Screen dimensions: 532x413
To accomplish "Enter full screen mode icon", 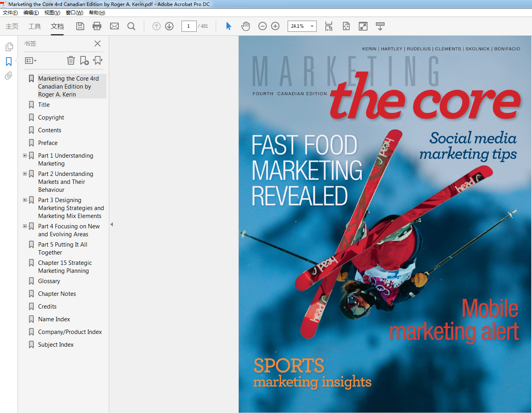I will tap(363, 26).
